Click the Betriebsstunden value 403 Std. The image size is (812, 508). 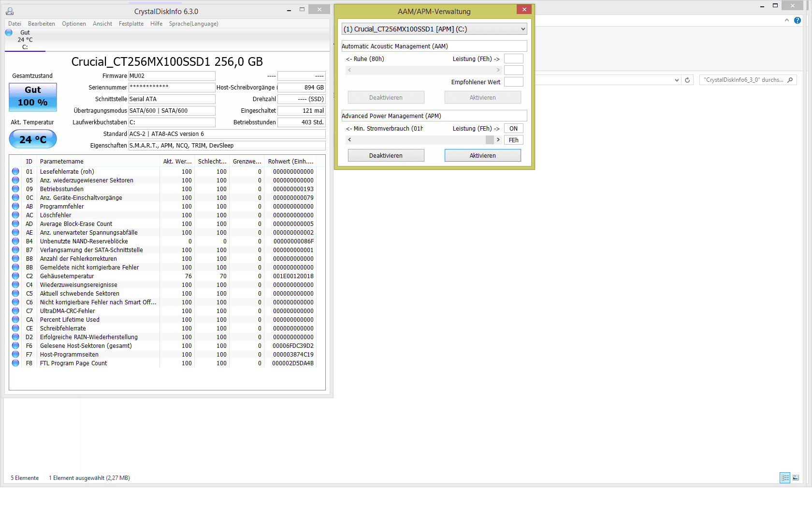[302, 122]
